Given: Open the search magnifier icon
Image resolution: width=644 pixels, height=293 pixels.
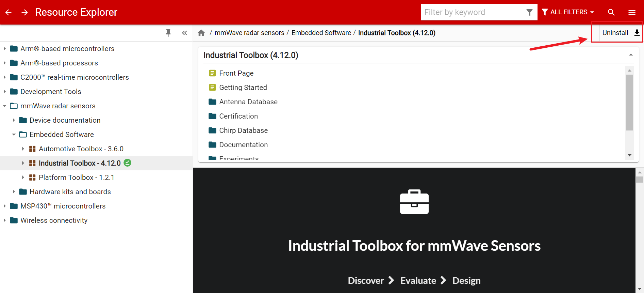Looking at the screenshot, I should (611, 12).
